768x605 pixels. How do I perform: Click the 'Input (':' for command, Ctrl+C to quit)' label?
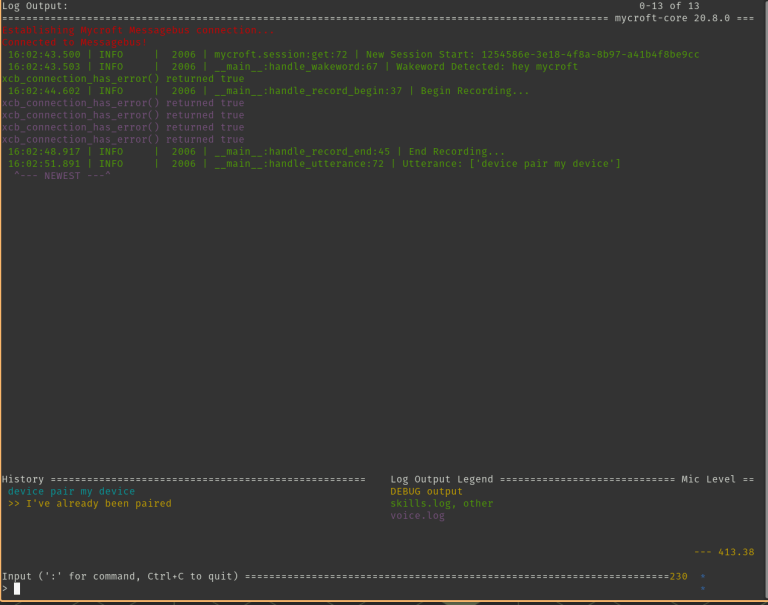(x=120, y=576)
